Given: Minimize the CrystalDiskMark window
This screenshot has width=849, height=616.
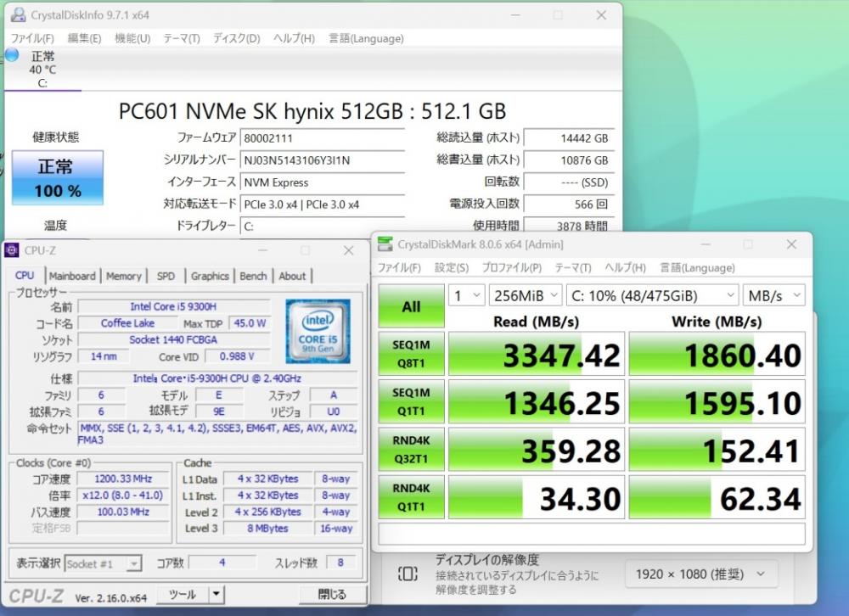Looking at the screenshot, I should [x=706, y=244].
